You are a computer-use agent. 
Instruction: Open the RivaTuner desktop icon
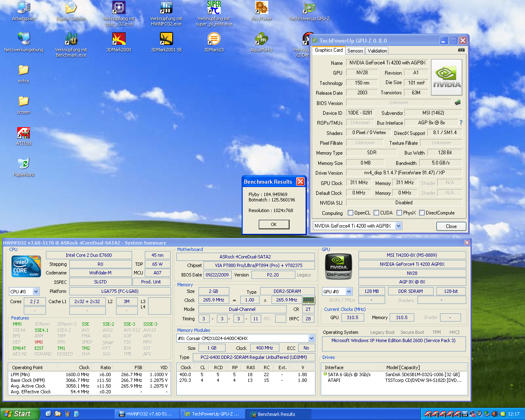pos(261,8)
